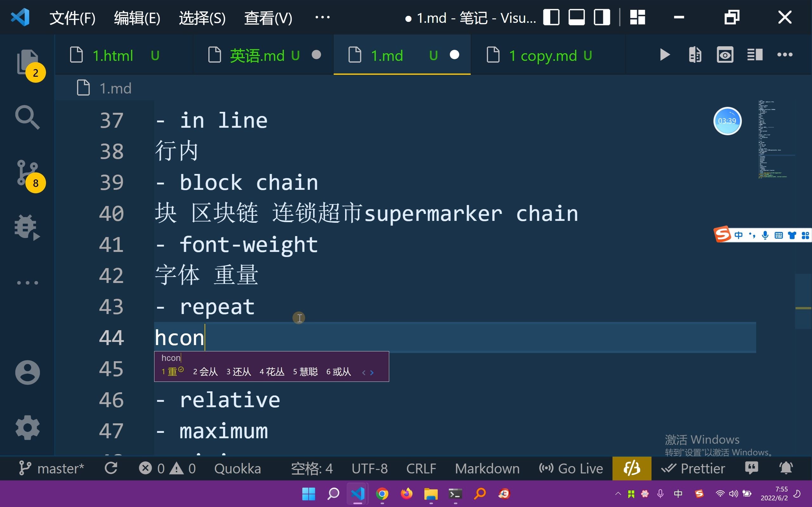
Task: Click Go Live in status bar
Action: (x=571, y=468)
